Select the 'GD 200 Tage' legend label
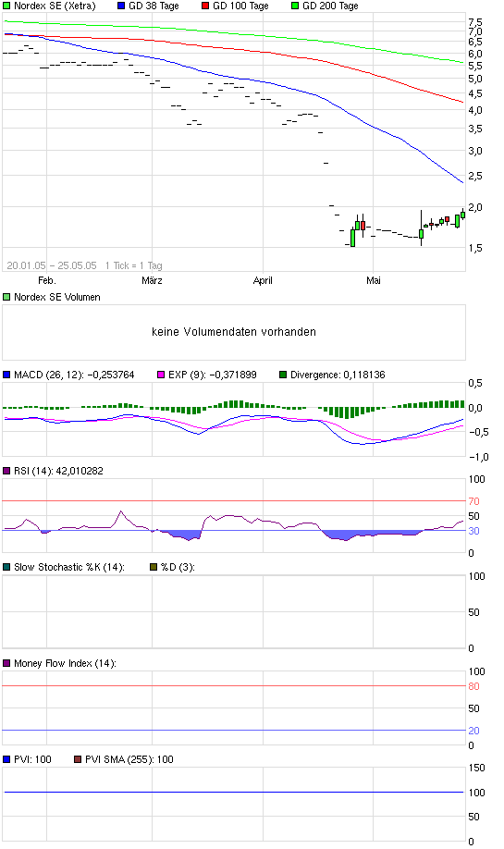The image size is (504, 849). [331, 6]
